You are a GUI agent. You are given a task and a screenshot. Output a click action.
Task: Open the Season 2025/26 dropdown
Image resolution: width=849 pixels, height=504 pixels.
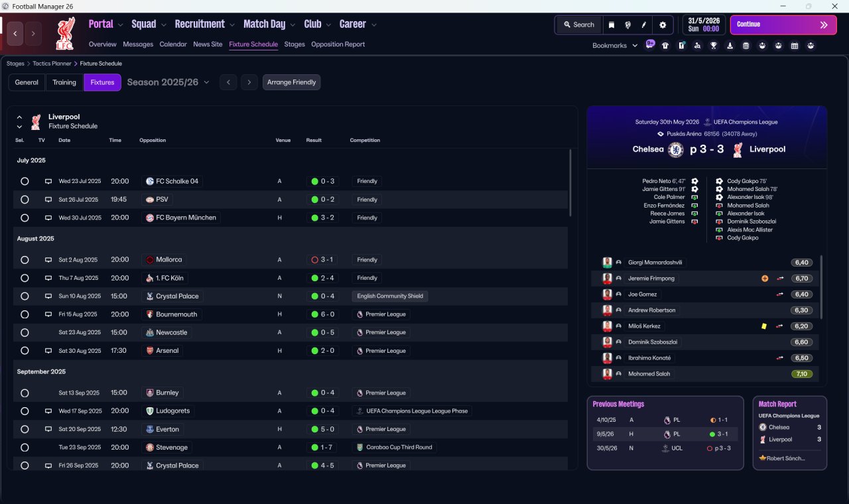[168, 82]
